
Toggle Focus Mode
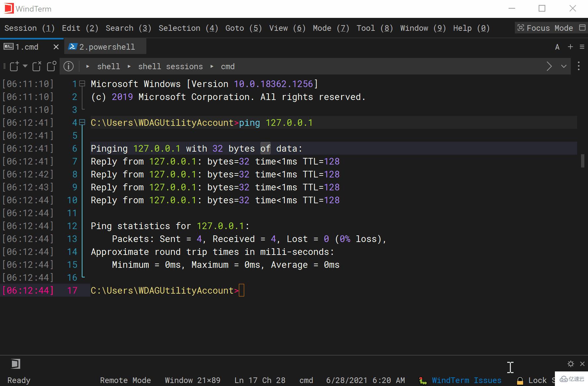tap(545, 28)
